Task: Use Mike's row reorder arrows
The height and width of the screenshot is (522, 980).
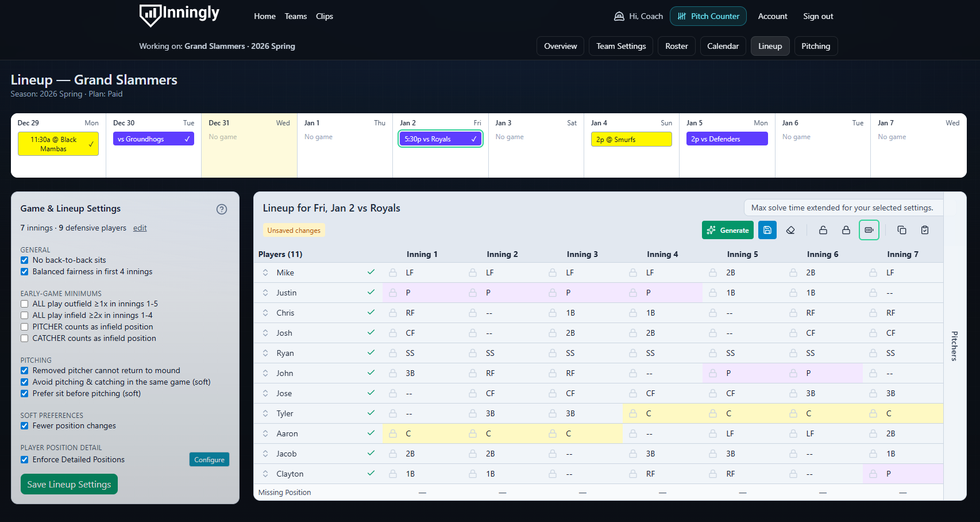Action: [265, 272]
